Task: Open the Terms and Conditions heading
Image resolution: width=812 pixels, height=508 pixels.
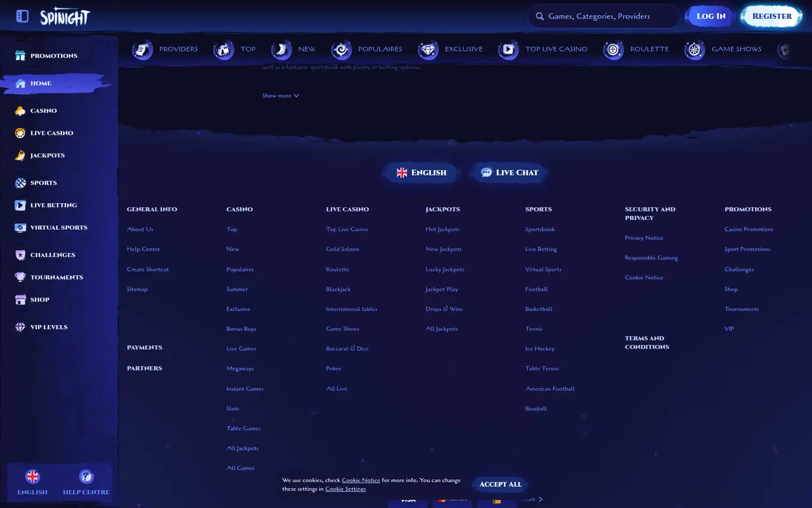Action: click(647, 343)
